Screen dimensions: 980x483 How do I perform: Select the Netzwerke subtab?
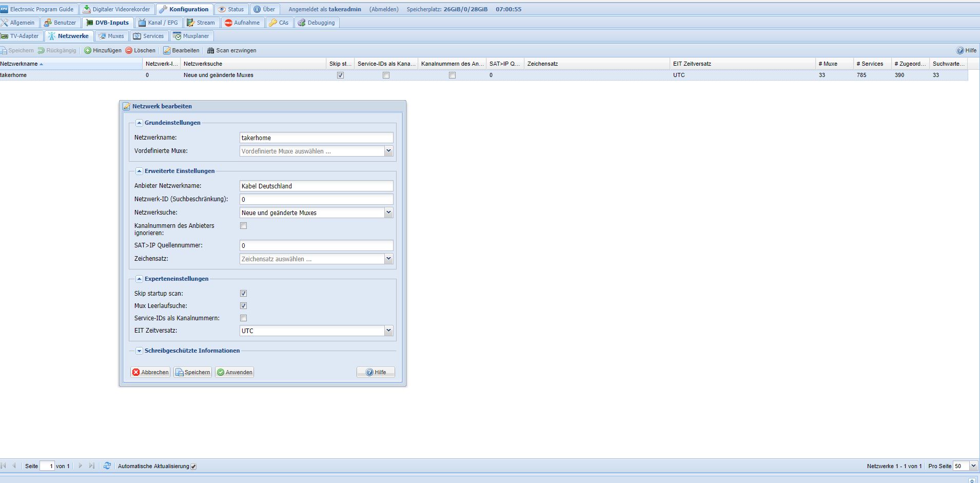pyautogui.click(x=69, y=36)
